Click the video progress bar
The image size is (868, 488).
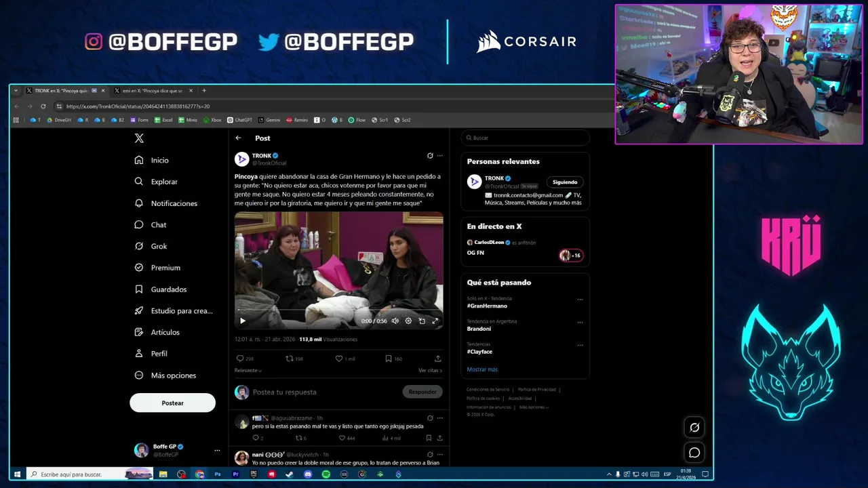click(339, 311)
